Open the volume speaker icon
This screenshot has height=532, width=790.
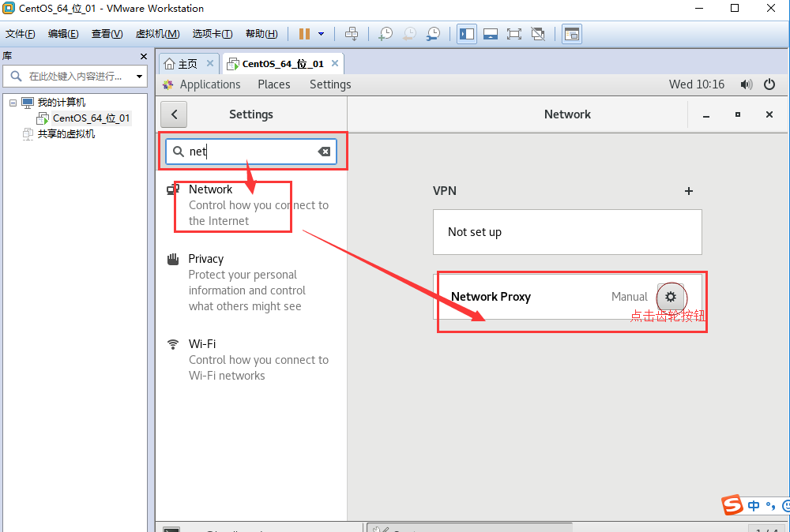[x=747, y=84]
